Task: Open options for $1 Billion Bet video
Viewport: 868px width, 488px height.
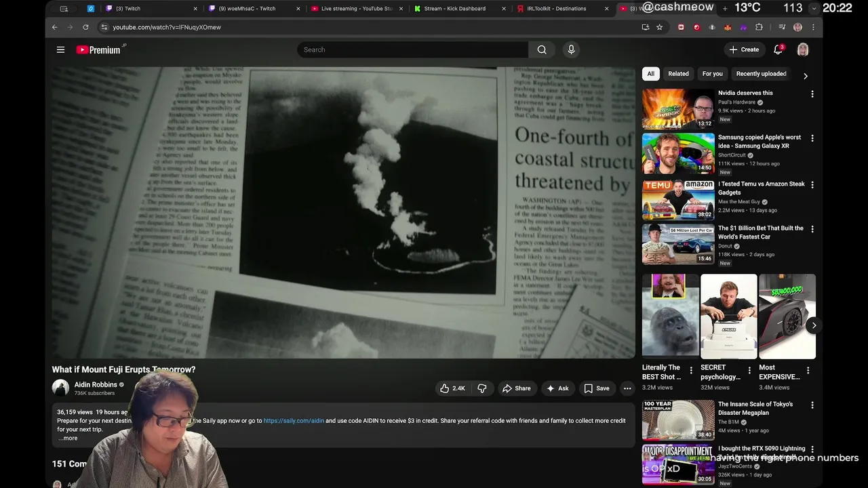Action: 812,229
